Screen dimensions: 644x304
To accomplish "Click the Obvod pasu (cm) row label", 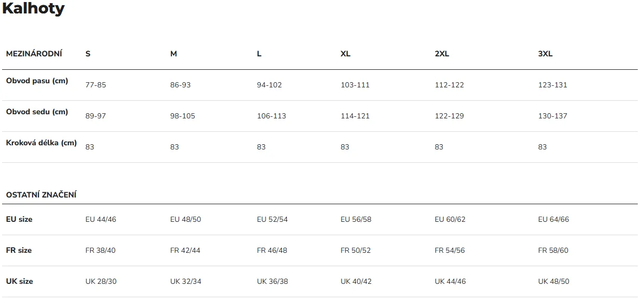I will 37,81.
